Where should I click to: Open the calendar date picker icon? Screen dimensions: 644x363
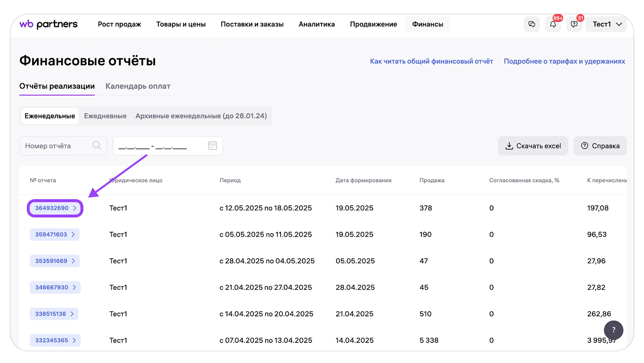(x=213, y=146)
